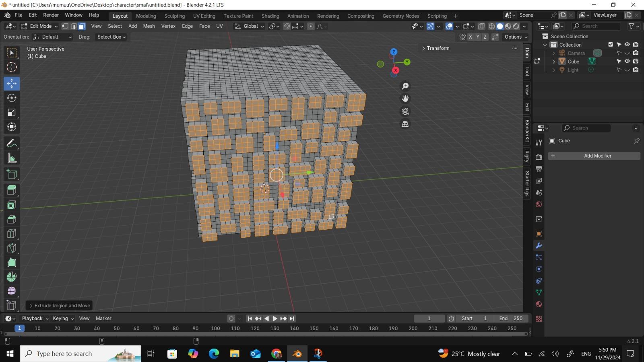
Task: Select the Scale tool
Action: click(x=12, y=112)
